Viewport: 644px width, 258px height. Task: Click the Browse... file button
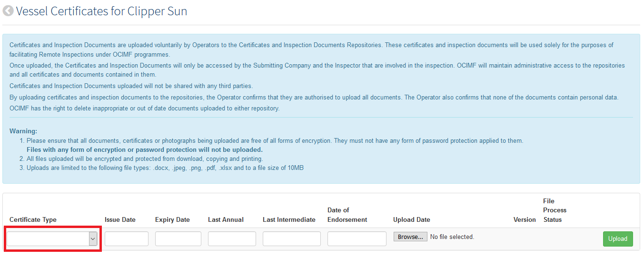coord(410,237)
